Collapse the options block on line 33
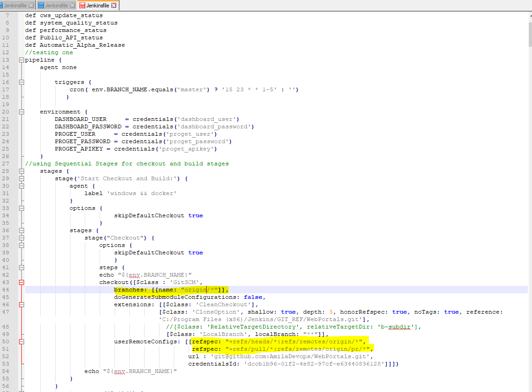The height and width of the screenshot is (392, 532). [21, 208]
